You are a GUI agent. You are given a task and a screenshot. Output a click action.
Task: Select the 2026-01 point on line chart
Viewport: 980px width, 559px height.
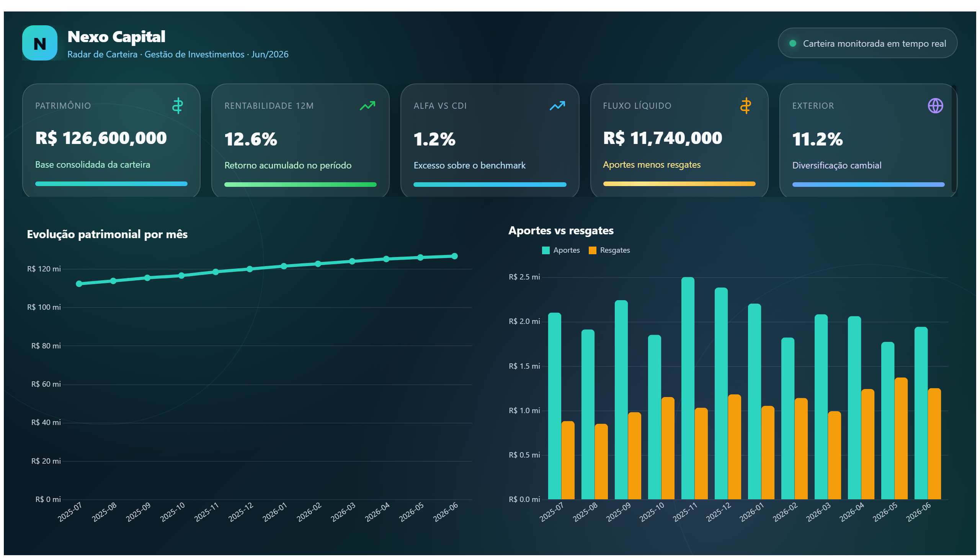click(284, 266)
